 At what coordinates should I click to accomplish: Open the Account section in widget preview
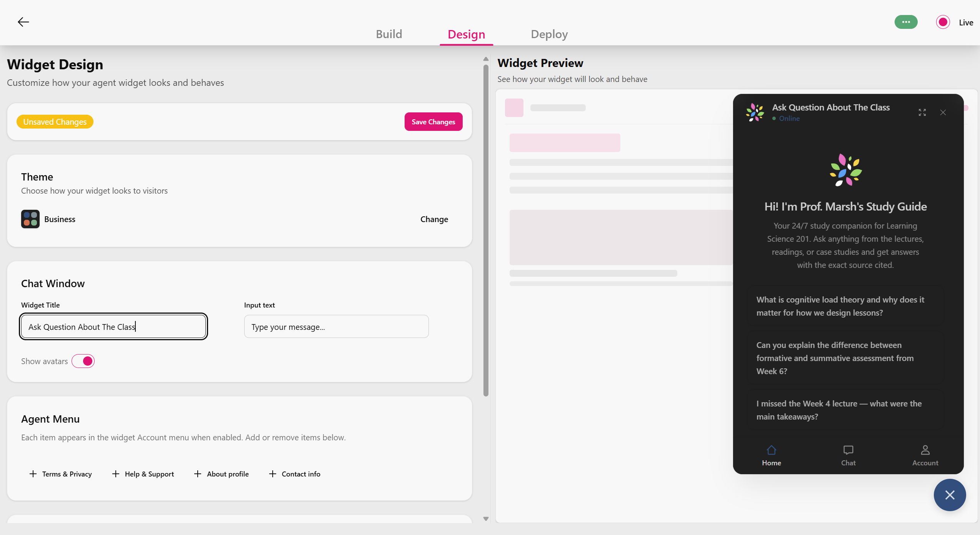click(925, 455)
